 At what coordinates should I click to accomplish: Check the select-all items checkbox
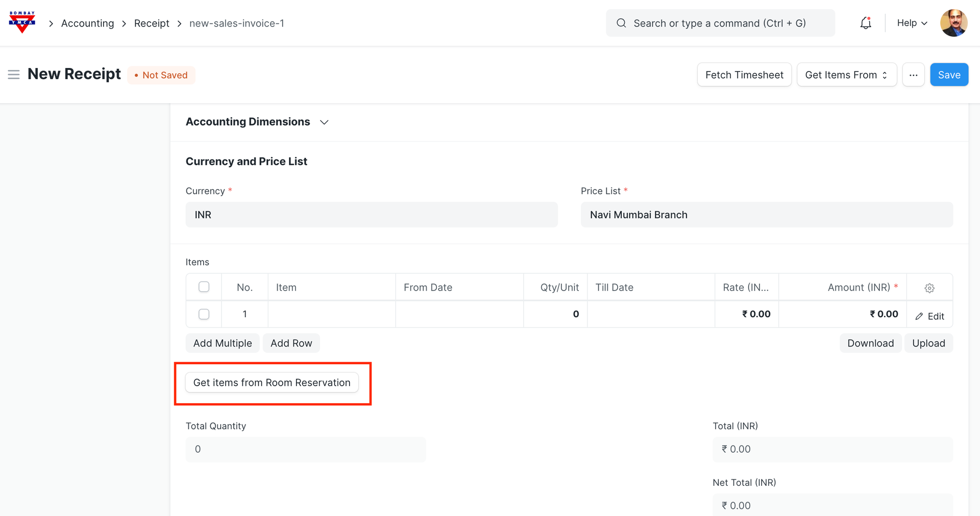(204, 287)
